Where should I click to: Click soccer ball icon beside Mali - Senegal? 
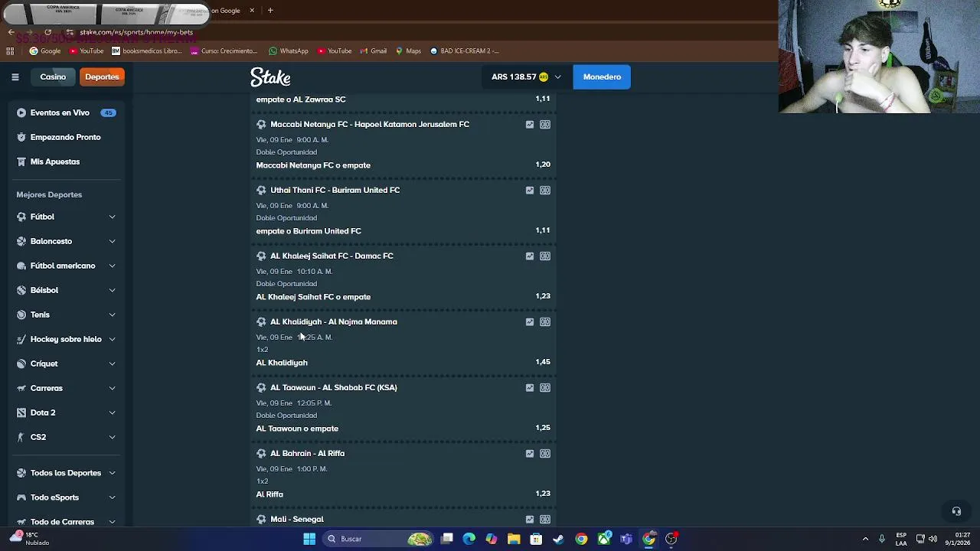[x=261, y=519]
